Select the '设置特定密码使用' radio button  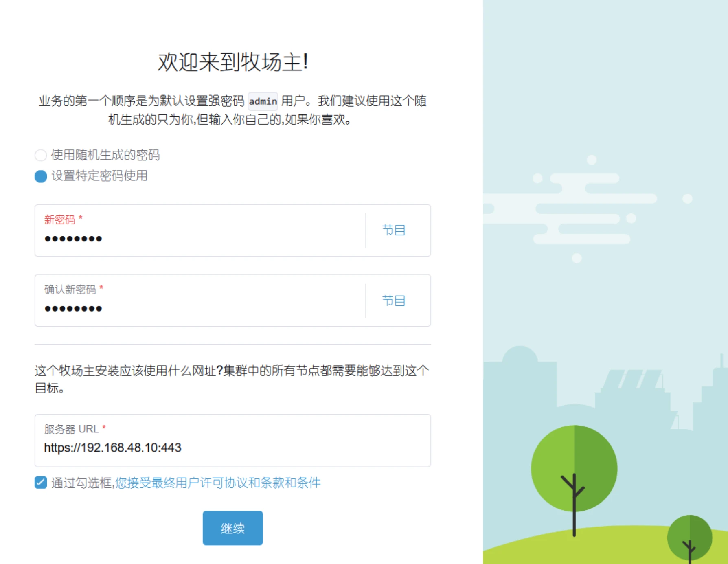tap(41, 176)
